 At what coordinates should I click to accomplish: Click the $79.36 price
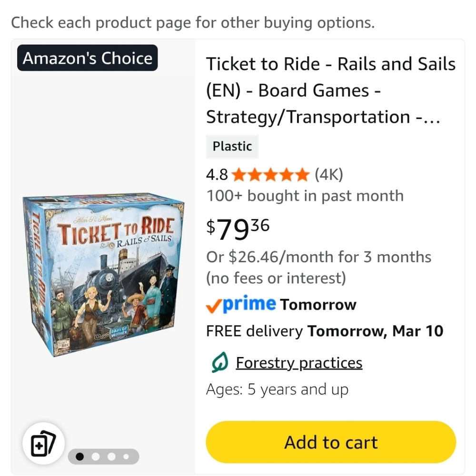[x=238, y=229]
